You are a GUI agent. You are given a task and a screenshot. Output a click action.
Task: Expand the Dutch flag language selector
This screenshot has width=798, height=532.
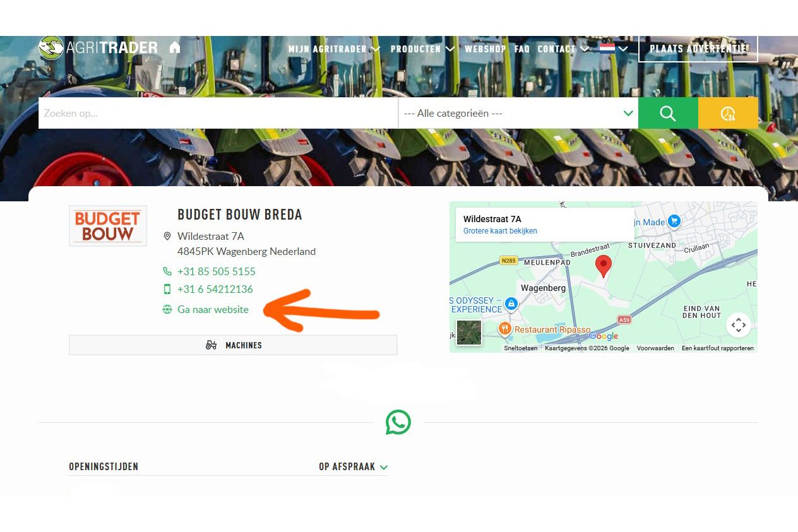click(614, 49)
